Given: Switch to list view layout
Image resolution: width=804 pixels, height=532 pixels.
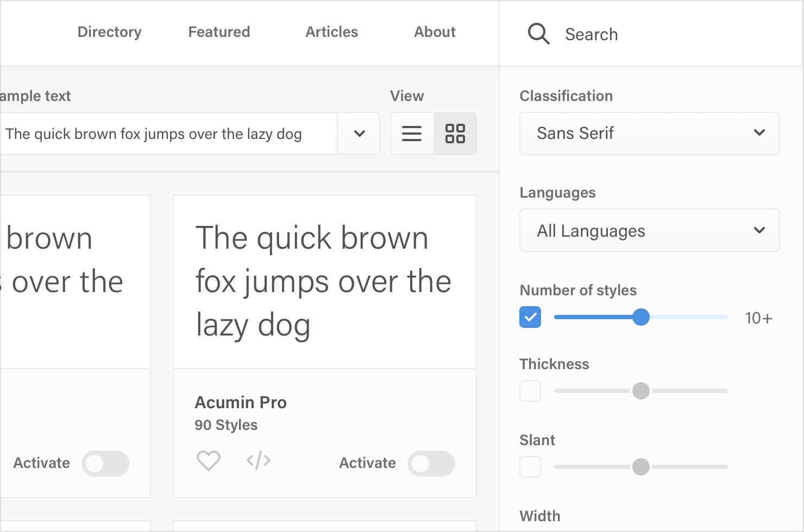Looking at the screenshot, I should 412,134.
